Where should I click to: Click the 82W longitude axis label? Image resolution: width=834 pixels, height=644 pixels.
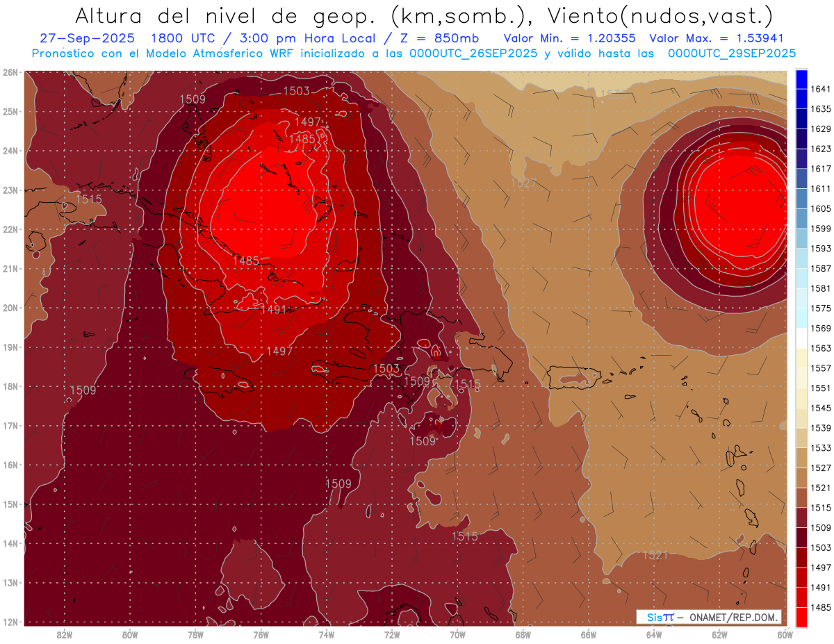coord(65,634)
